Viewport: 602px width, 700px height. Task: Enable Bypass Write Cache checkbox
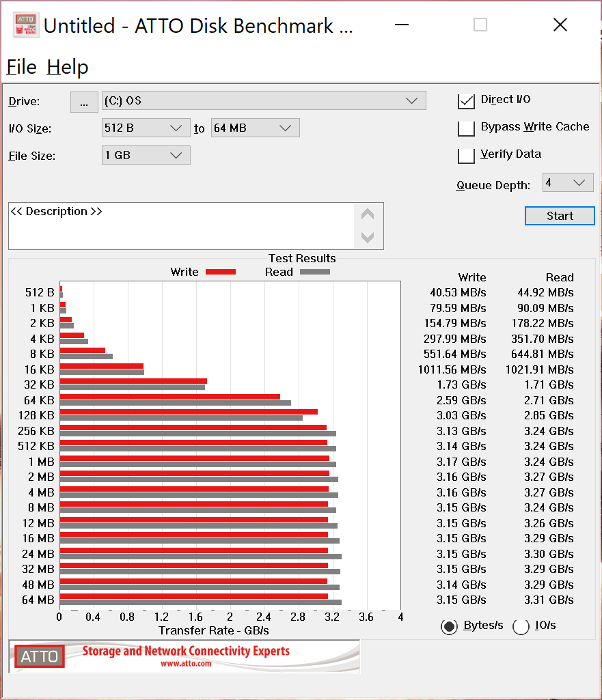466,128
